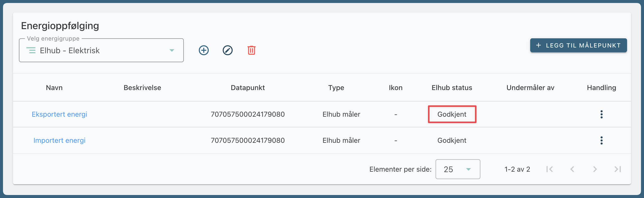
Task: Click the Legg til målepunkt button
Action: pyautogui.click(x=578, y=46)
